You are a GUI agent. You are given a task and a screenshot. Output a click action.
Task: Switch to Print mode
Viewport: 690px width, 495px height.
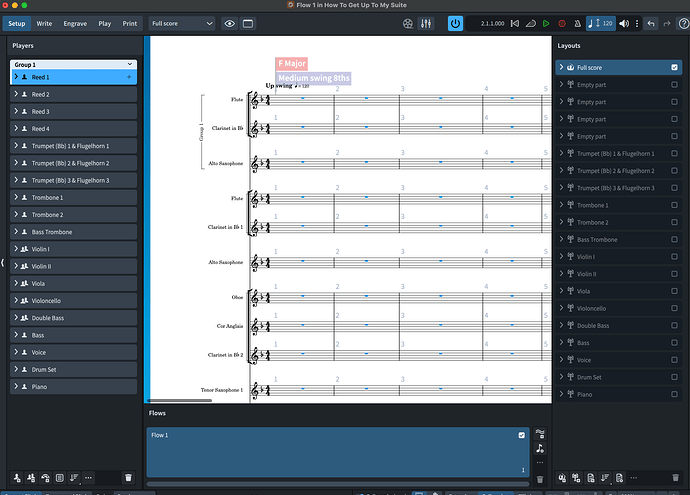(x=129, y=24)
